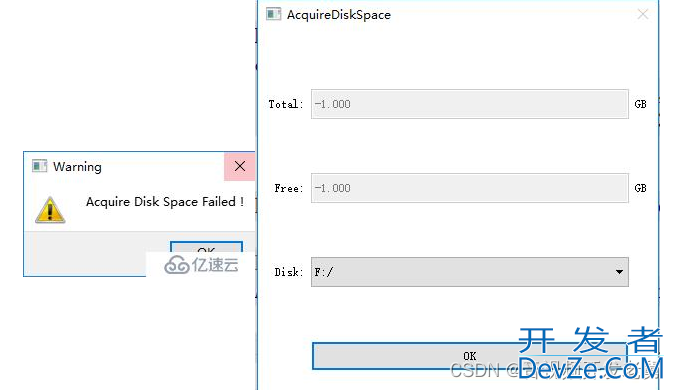Image resolution: width=674 pixels, height=390 pixels.
Task: Click the DevZe.CoM watermark text
Action: coord(590,369)
